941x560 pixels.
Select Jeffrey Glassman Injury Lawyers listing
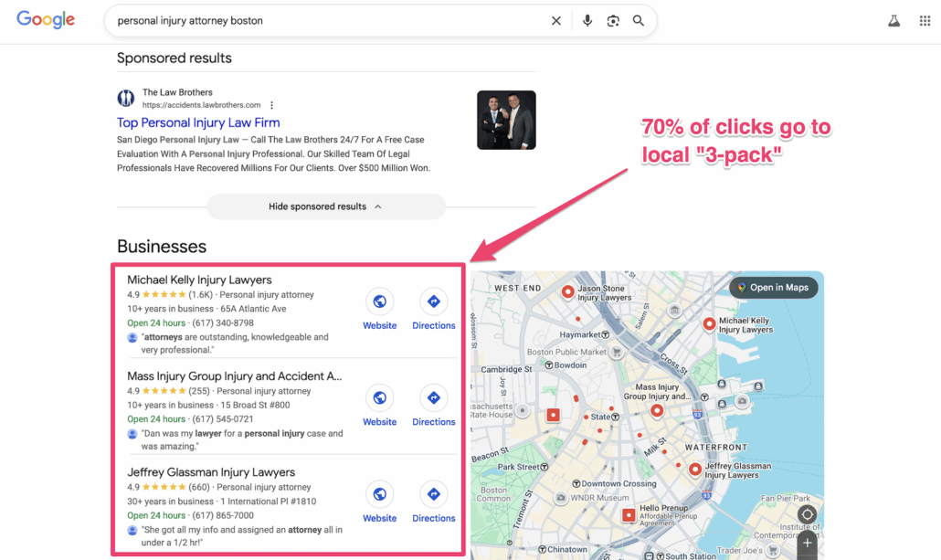[211, 472]
